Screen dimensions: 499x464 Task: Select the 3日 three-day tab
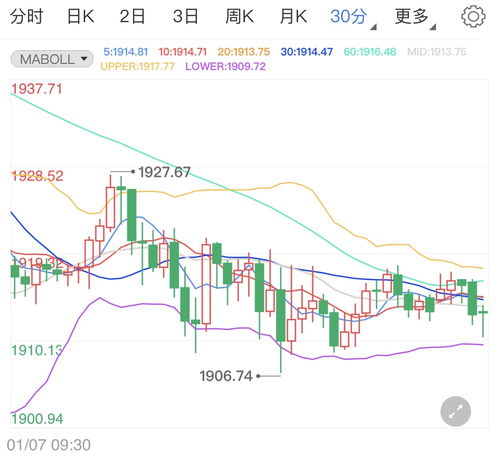185,16
